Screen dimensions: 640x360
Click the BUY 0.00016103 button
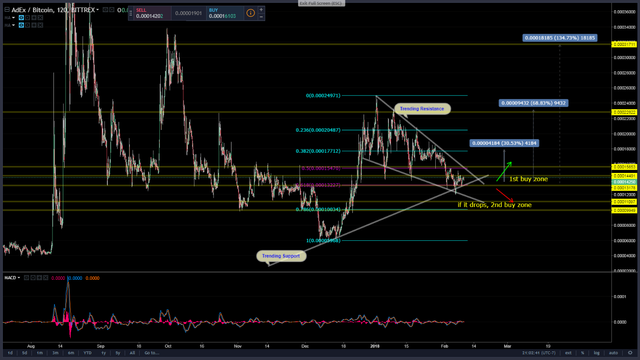click(225, 13)
